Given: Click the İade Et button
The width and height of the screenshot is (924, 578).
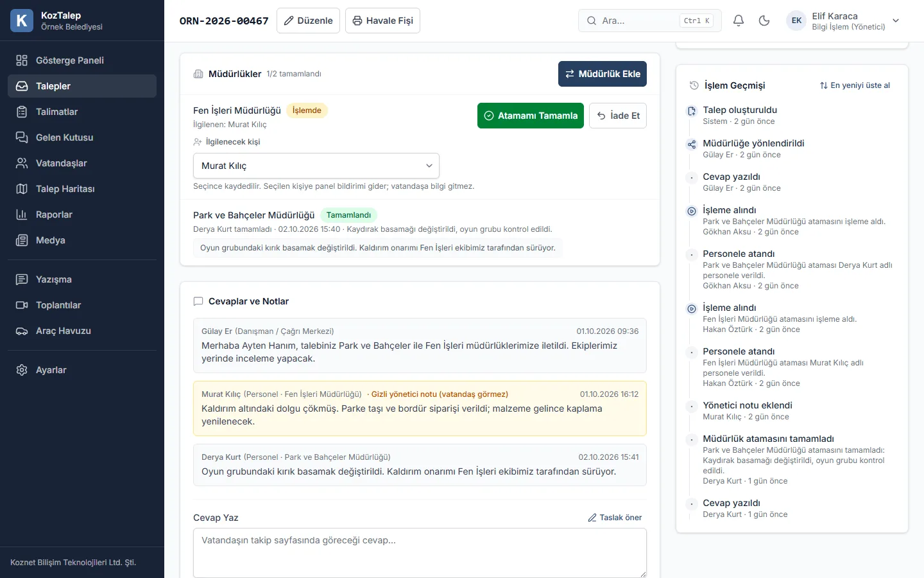Looking at the screenshot, I should coord(618,116).
